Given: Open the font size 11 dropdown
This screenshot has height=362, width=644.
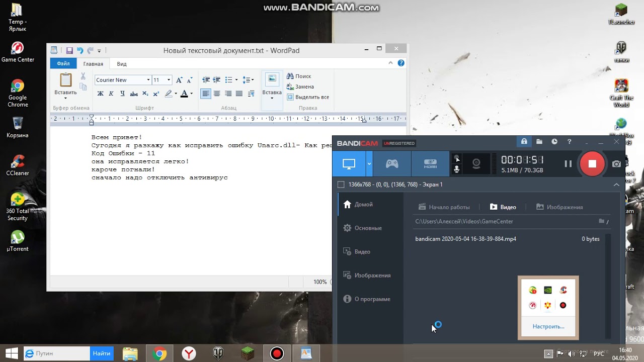Looking at the screenshot, I should tap(169, 80).
